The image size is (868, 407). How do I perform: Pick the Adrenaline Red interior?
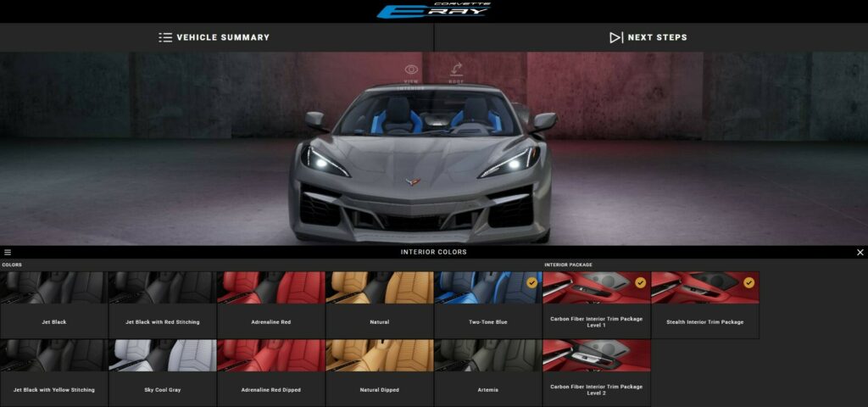point(270,304)
